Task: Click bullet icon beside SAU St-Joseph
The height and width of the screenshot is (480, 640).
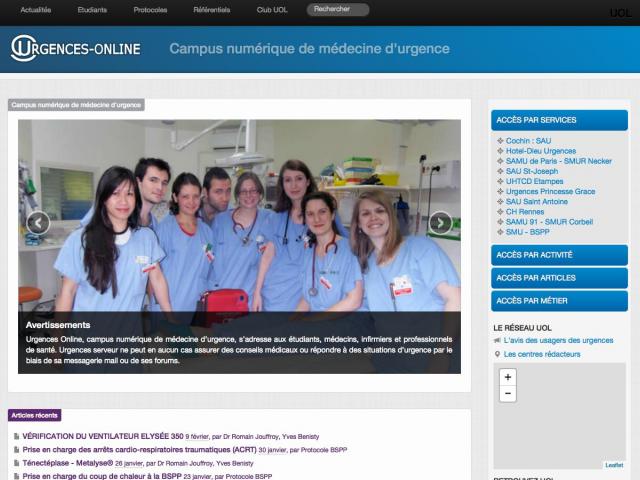Action: (x=500, y=171)
